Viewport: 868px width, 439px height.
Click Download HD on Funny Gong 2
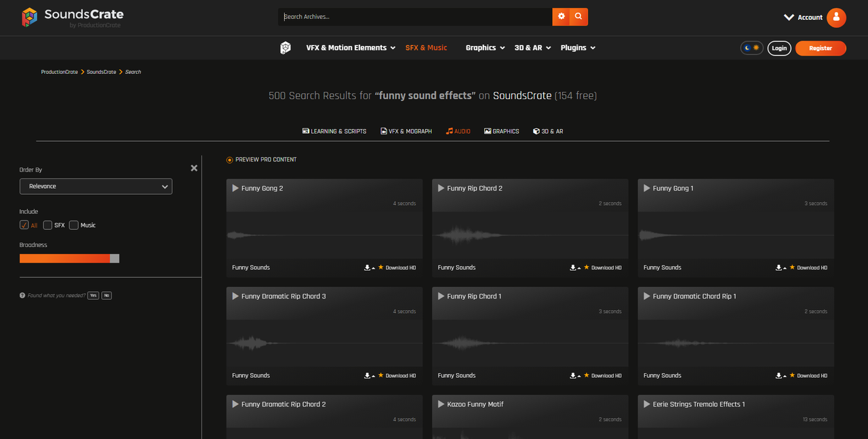pos(401,267)
